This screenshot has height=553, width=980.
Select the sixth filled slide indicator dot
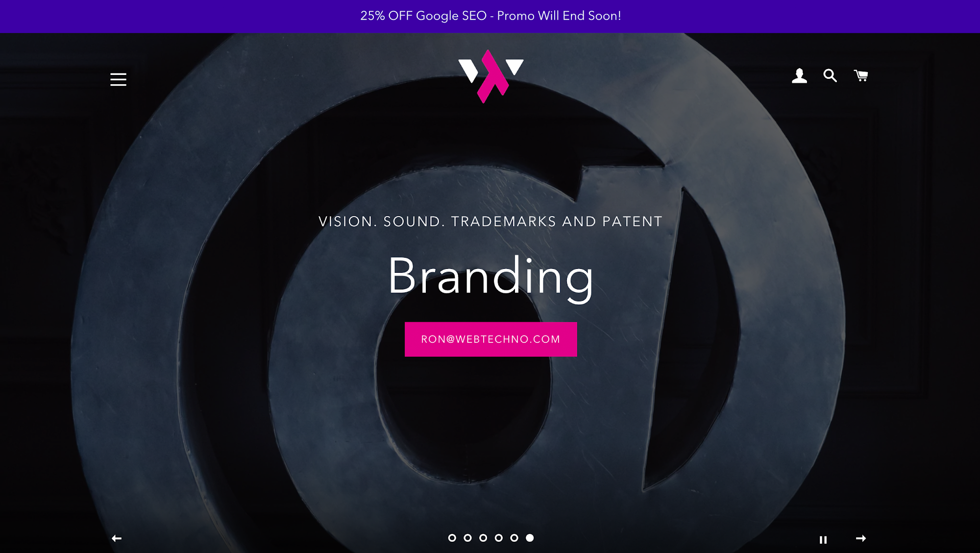point(530,538)
